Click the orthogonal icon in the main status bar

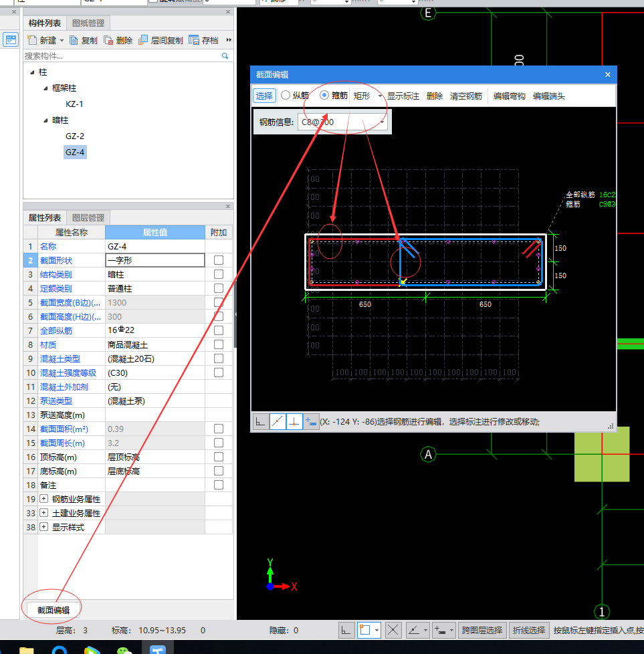pos(346,630)
